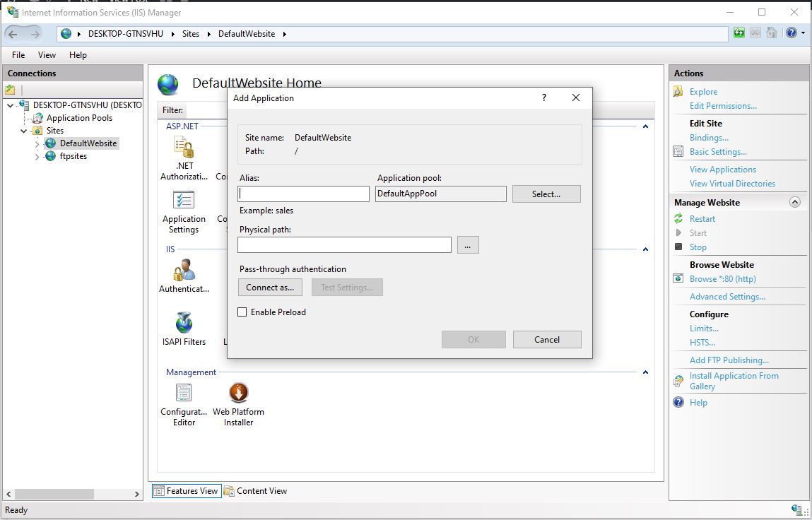Expand the ftpsites tree node
This screenshot has height=520, width=812.
[37, 157]
